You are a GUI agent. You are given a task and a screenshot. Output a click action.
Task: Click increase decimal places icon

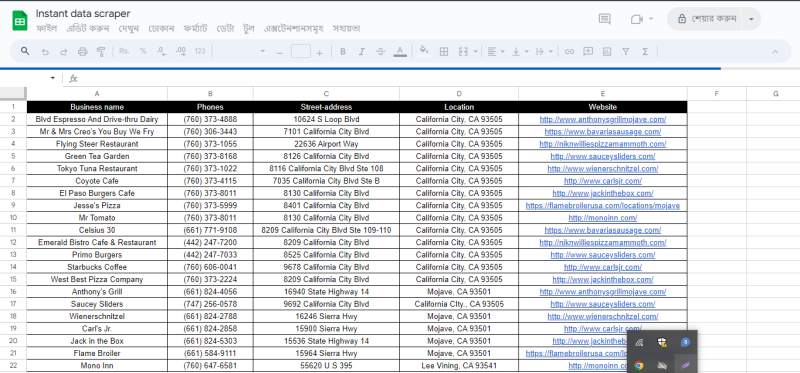[180, 51]
